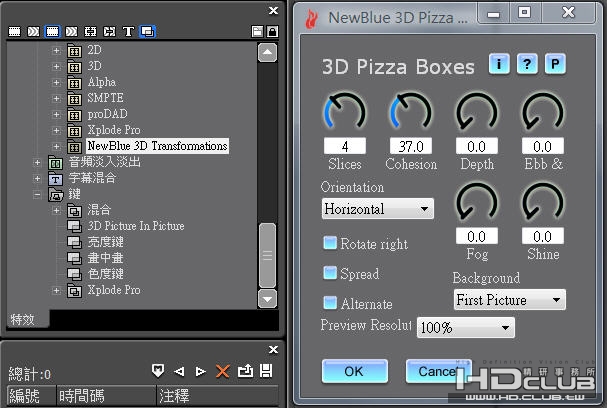Click the effects list scroll up arrow

point(267,52)
